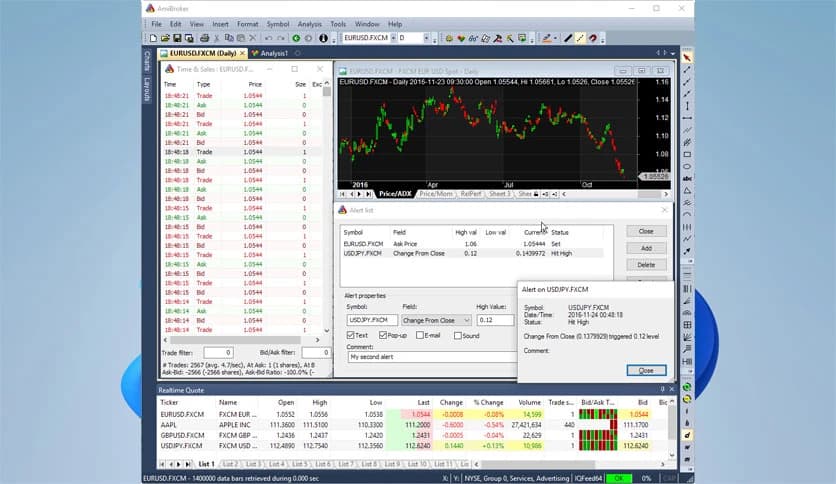Click the black pencil draw toolbar icon

click(568, 38)
